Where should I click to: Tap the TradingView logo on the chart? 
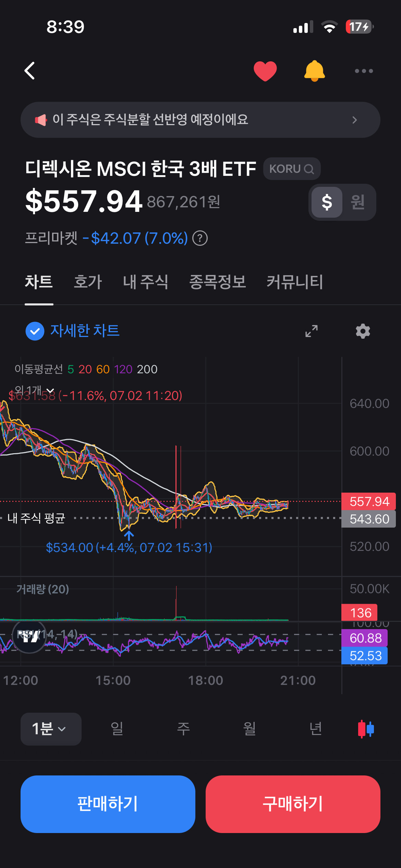(29, 636)
